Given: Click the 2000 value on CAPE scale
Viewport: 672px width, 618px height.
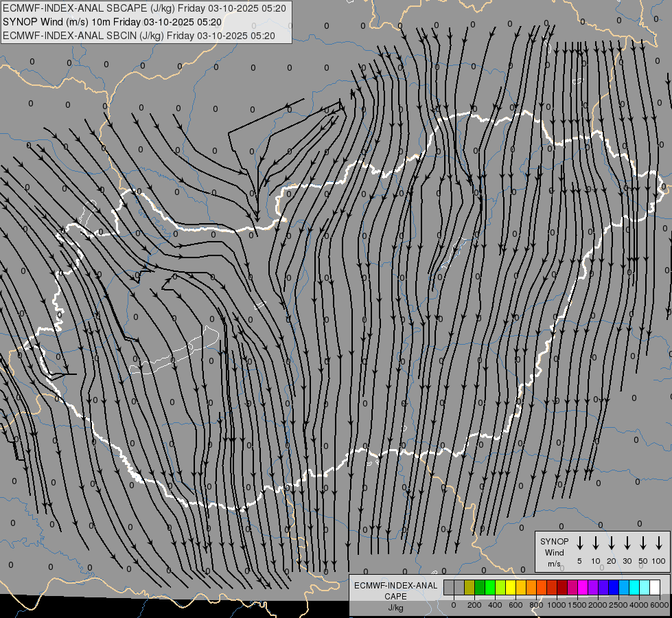Looking at the screenshot, I should coord(598,605).
